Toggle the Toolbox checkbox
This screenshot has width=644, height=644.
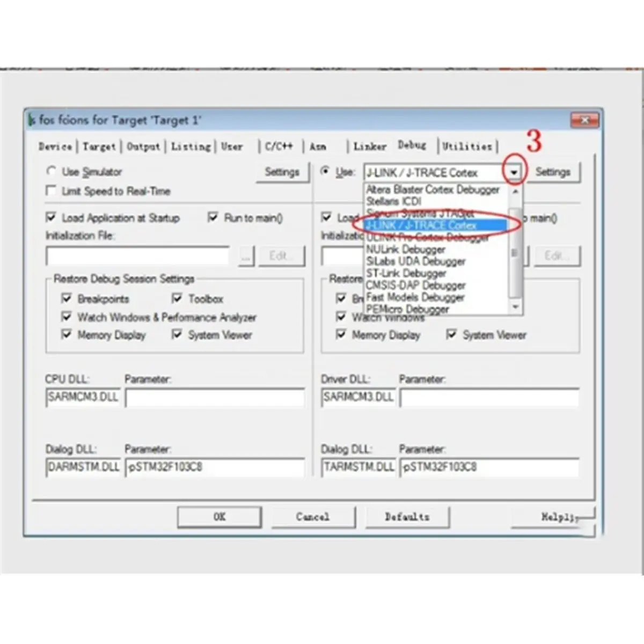click(177, 298)
